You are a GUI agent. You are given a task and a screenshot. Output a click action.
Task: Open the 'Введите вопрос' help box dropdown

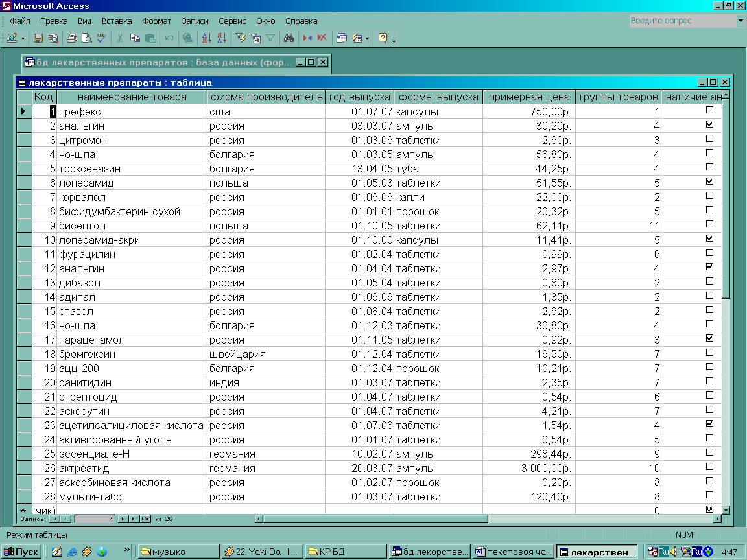(x=741, y=21)
